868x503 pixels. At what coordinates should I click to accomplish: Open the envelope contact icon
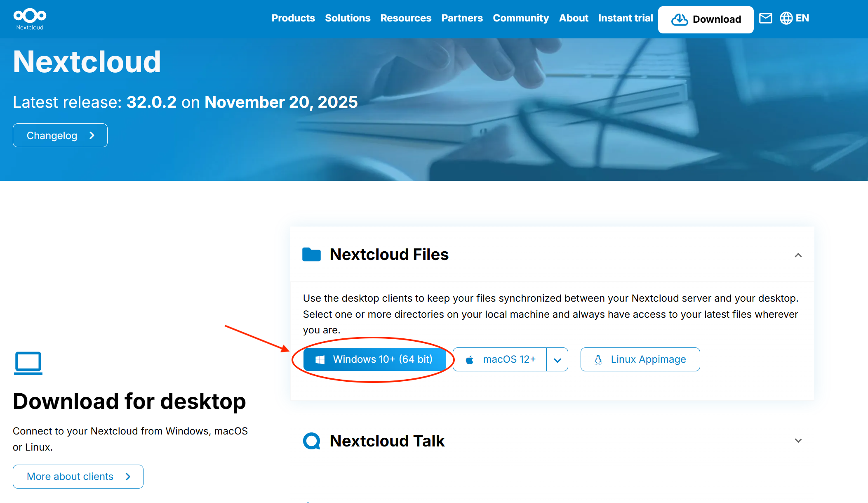[766, 18]
